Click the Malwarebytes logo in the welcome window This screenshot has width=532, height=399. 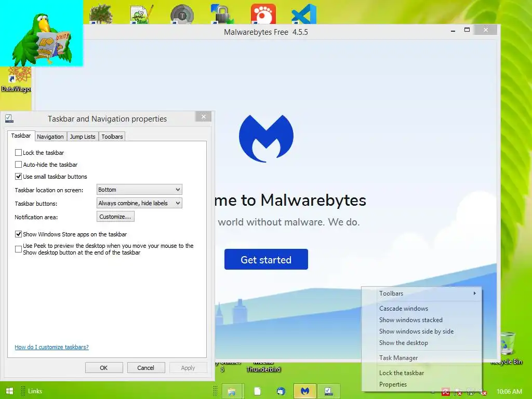(x=267, y=138)
